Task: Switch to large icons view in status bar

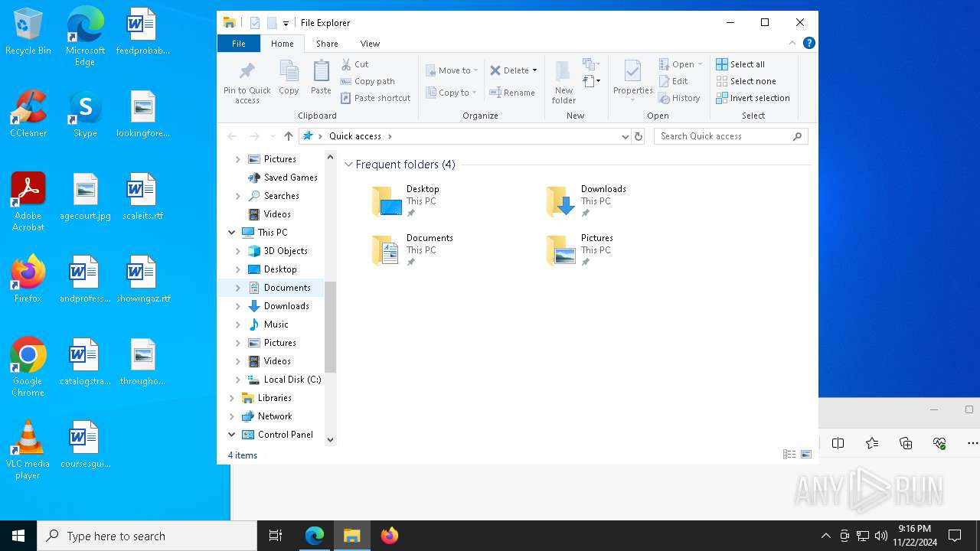Action: [806, 455]
